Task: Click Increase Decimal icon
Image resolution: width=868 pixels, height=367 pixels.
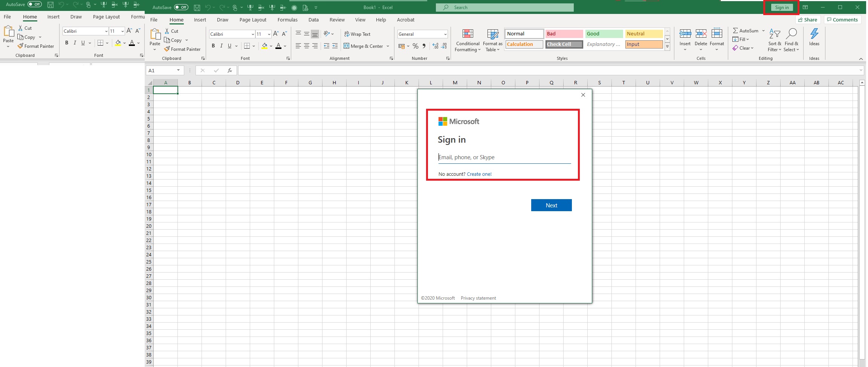Action: point(436,46)
